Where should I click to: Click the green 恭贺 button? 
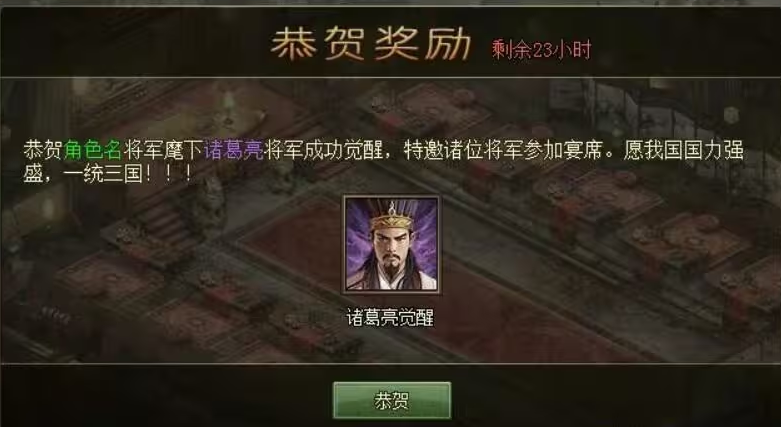tap(392, 401)
